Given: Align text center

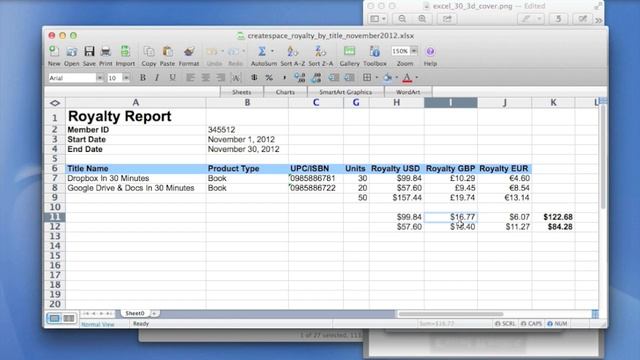Looking at the screenshot, I should [206, 78].
